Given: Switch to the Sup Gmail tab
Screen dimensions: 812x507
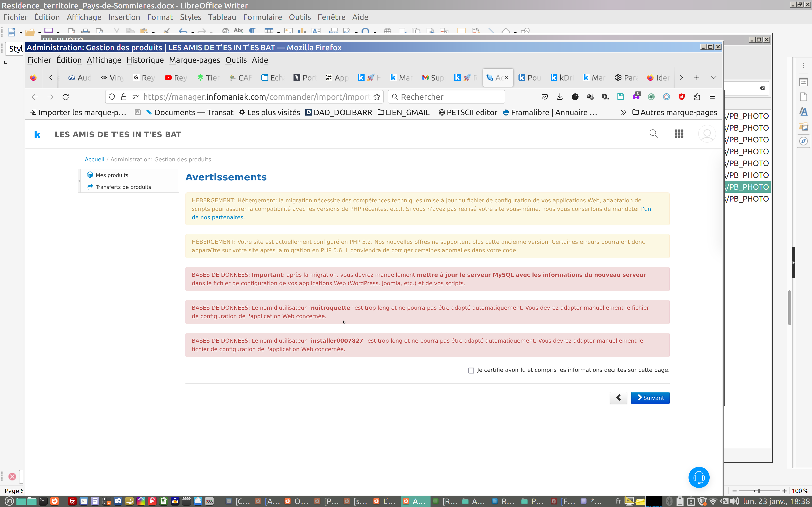Looking at the screenshot, I should coord(433,78).
